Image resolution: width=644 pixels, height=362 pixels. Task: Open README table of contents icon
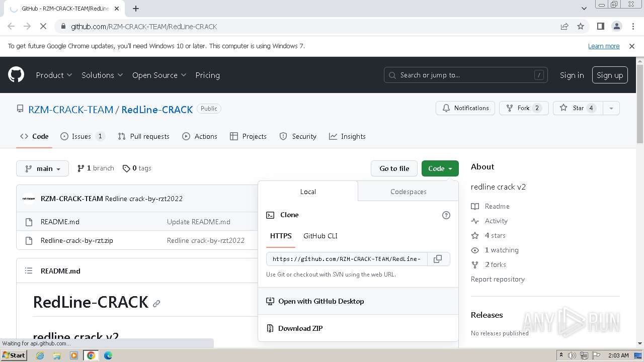pyautogui.click(x=29, y=270)
